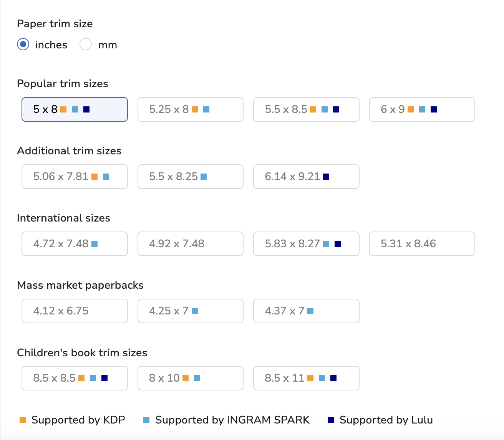Select the 4.37 x 7 paperback size
Image resolution: width=504 pixels, height=440 pixels.
(x=306, y=311)
